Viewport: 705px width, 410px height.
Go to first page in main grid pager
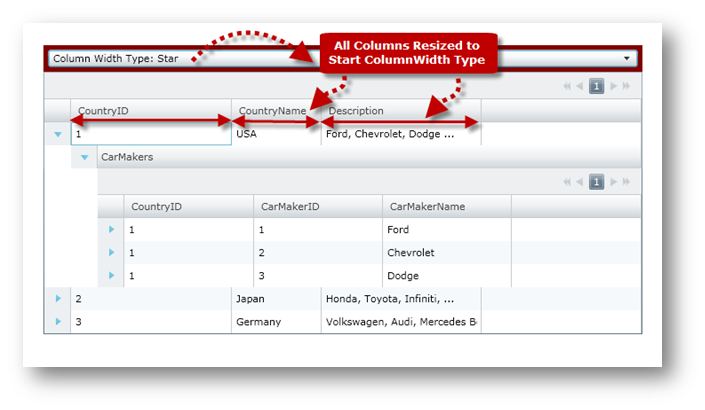pos(568,87)
